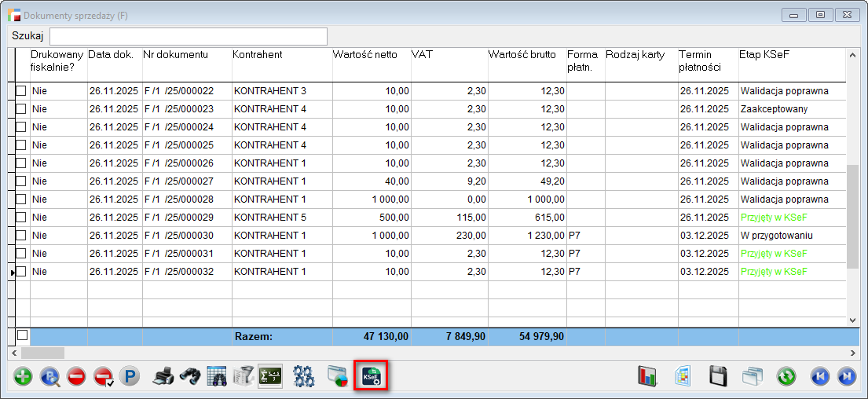This screenshot has width=868, height=399.
Task: Click the printer icon in the toolbar
Action: coord(163,376)
